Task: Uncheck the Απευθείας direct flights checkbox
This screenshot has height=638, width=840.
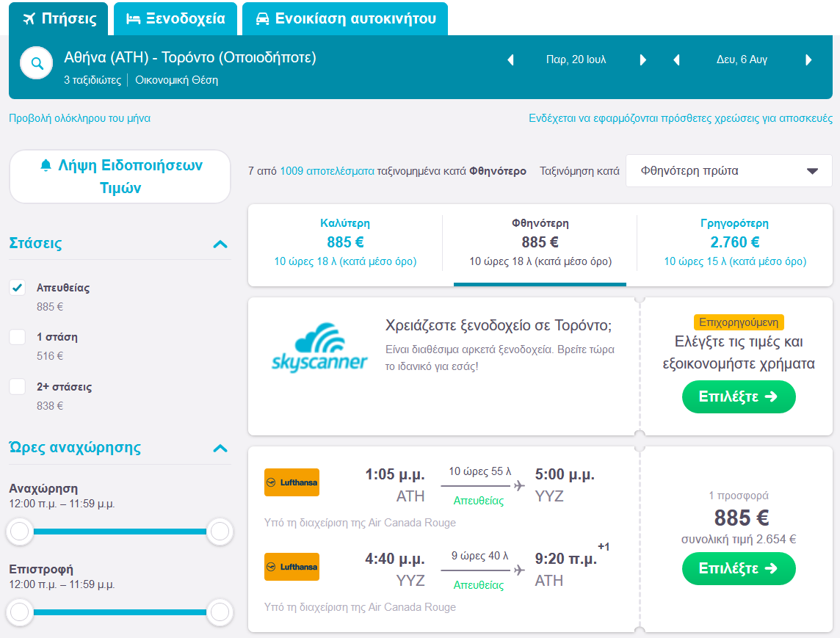Action: [x=18, y=288]
